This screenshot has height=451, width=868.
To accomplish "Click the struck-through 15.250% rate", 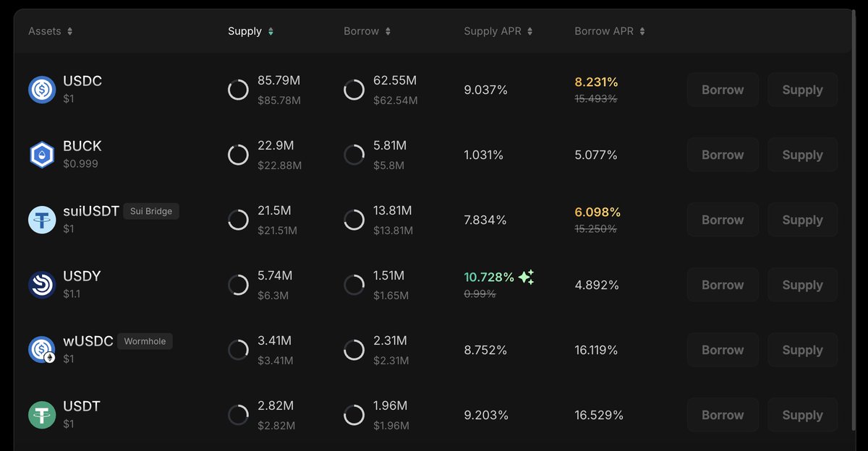I will coord(596,229).
